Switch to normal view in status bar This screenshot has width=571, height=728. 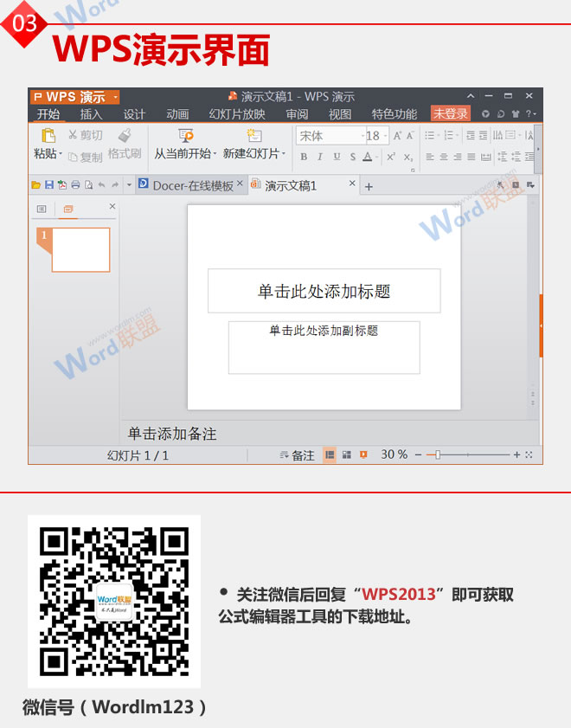click(x=330, y=455)
